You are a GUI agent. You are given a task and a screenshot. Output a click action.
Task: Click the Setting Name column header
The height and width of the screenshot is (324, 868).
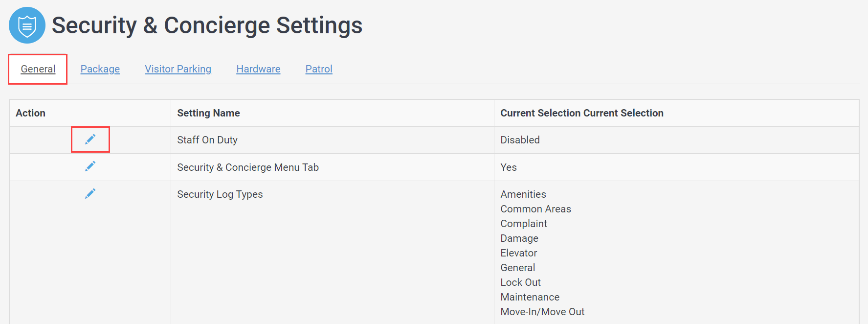(208, 113)
